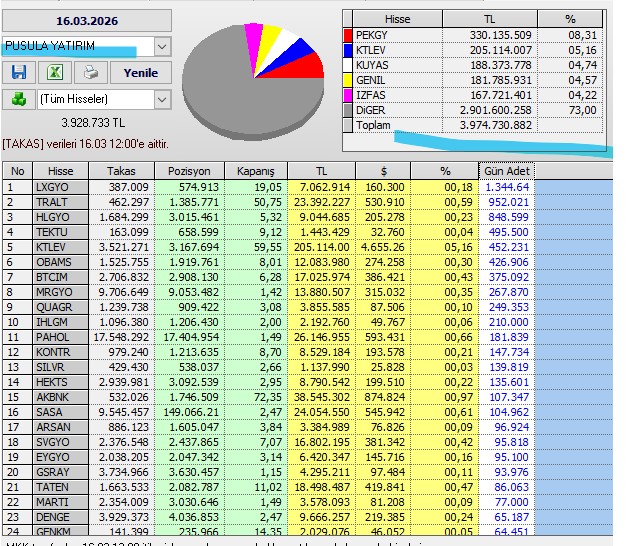This screenshot has width=641, height=546.
Task: Click the TL header in summary table
Action: tap(490, 19)
